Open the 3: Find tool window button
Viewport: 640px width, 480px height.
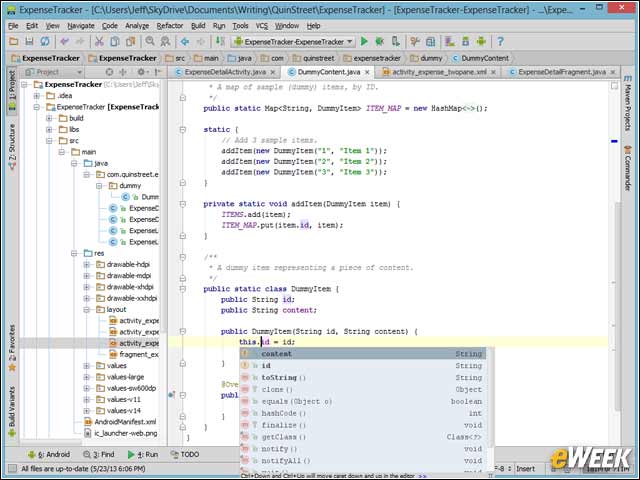coord(99,454)
